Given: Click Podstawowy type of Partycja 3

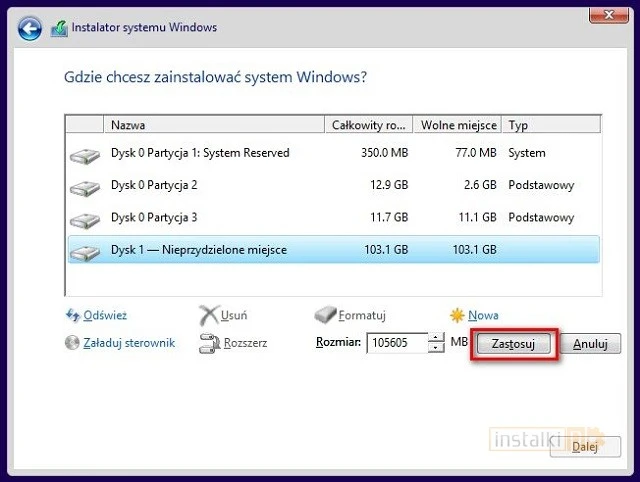Looking at the screenshot, I should 541,218.
